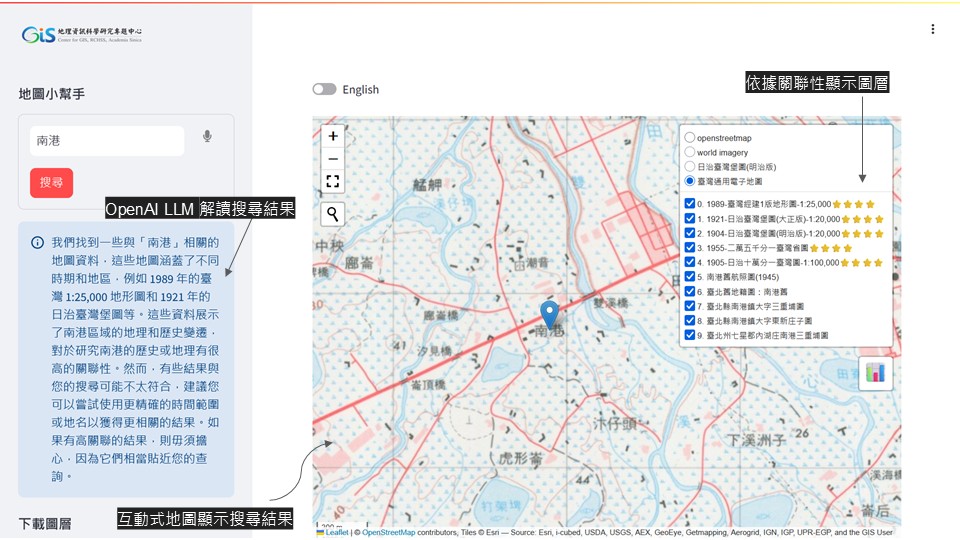Click the Center for GIS logo
The width and height of the screenshot is (960, 540).
82,35
